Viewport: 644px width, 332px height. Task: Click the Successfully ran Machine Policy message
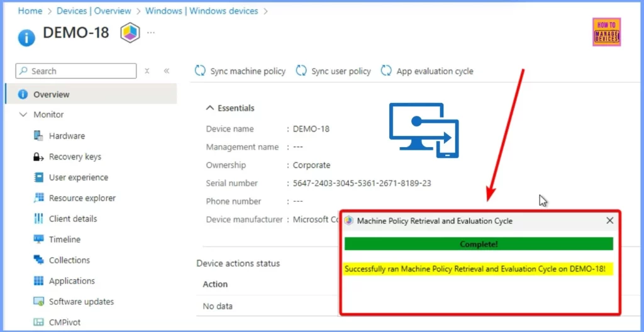click(x=475, y=270)
